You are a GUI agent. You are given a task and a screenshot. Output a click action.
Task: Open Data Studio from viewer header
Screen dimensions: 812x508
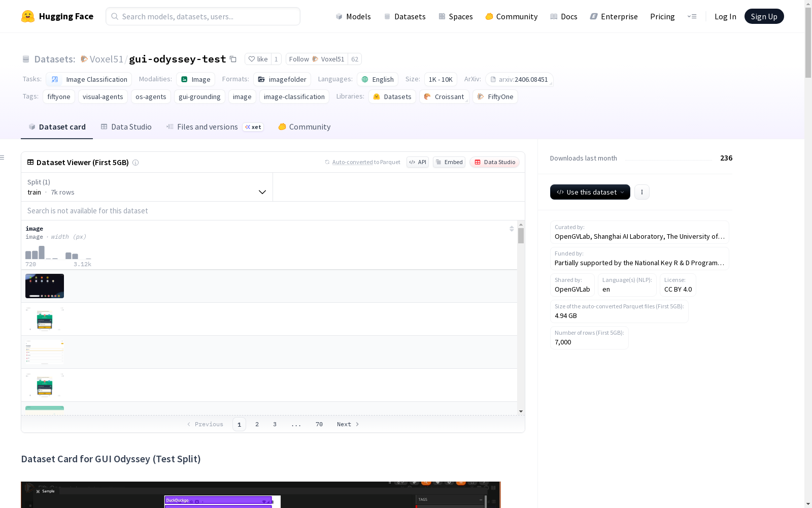coord(495,162)
